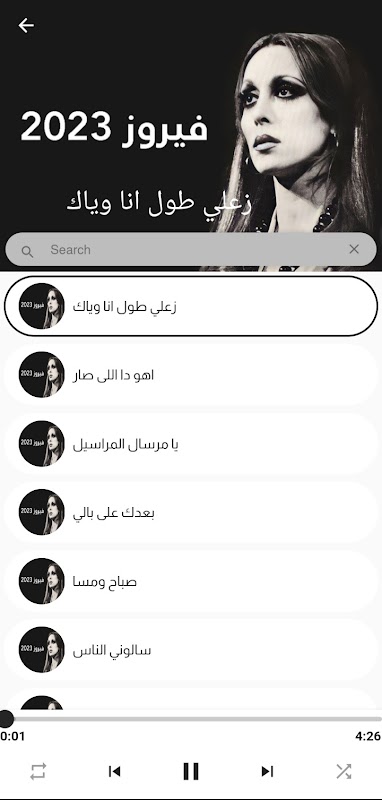Clear the search field with X icon
This screenshot has width=382, height=800.
pyautogui.click(x=354, y=249)
